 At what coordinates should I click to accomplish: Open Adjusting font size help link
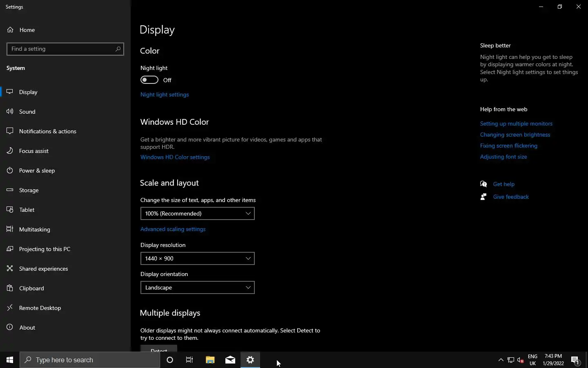point(503,157)
